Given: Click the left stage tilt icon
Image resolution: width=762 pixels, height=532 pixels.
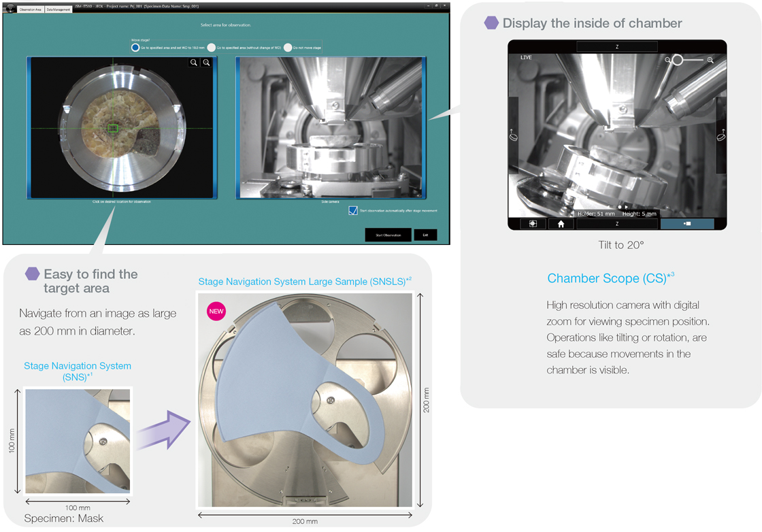Looking at the screenshot, I should [x=514, y=135].
